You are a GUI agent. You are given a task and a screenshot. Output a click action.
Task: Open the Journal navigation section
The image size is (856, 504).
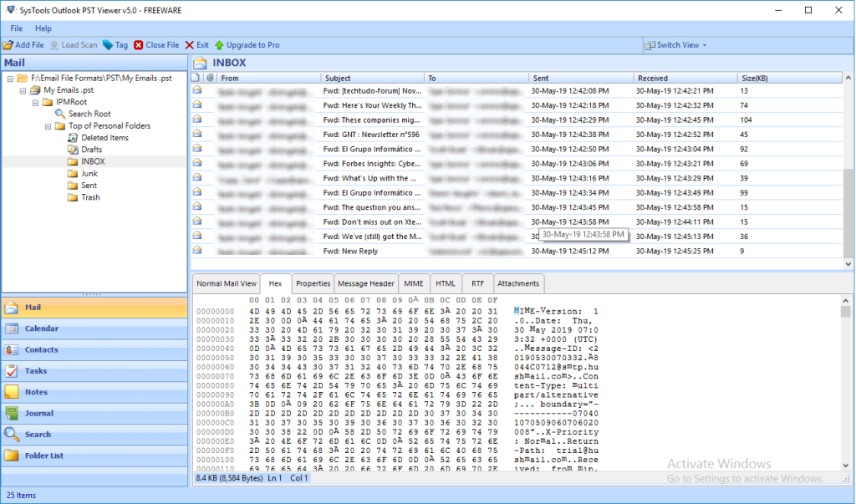(94, 414)
